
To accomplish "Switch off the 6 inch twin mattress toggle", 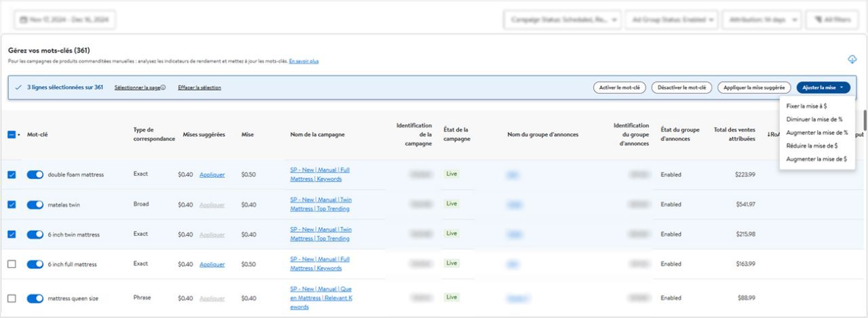I will [x=35, y=235].
